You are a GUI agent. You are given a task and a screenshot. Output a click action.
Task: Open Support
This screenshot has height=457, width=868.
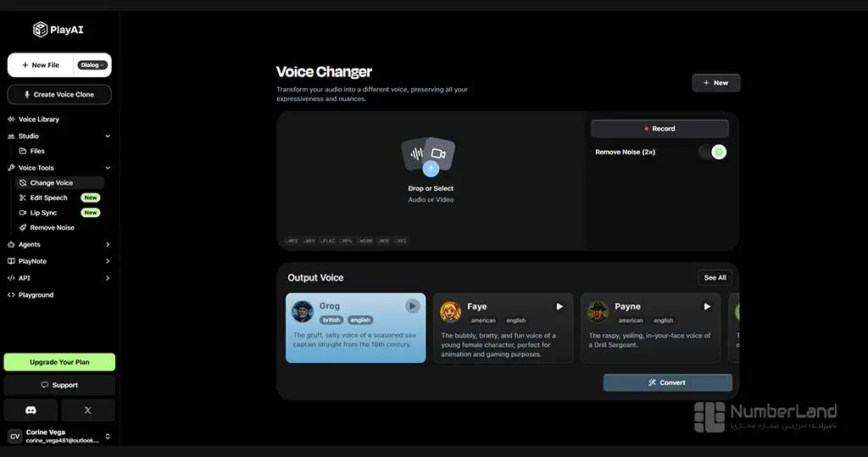click(x=59, y=385)
